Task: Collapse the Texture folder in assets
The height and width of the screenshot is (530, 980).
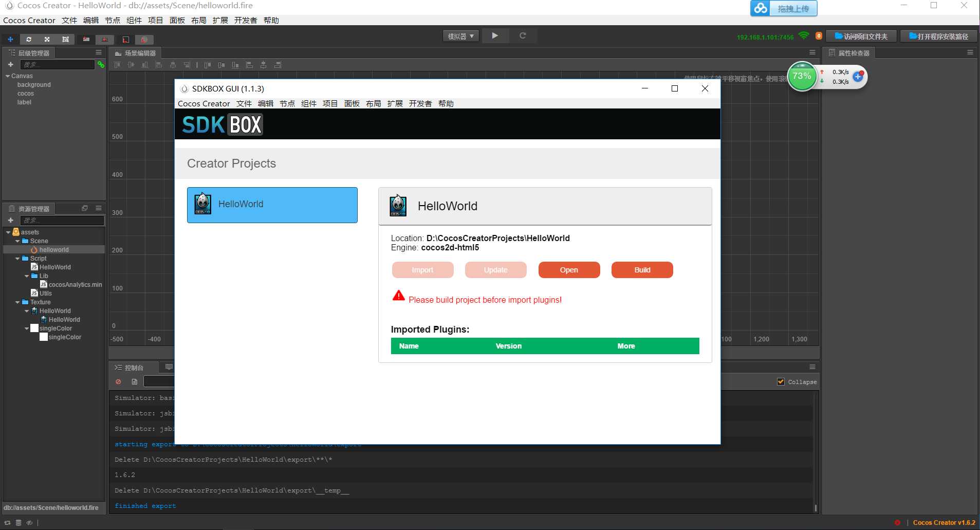Action: pyautogui.click(x=17, y=302)
